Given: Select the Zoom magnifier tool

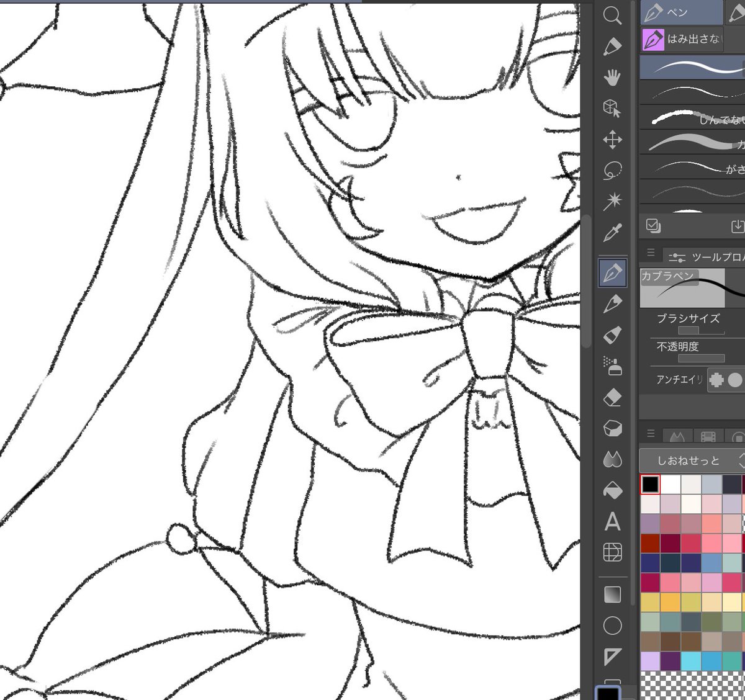Looking at the screenshot, I should pyautogui.click(x=613, y=16).
